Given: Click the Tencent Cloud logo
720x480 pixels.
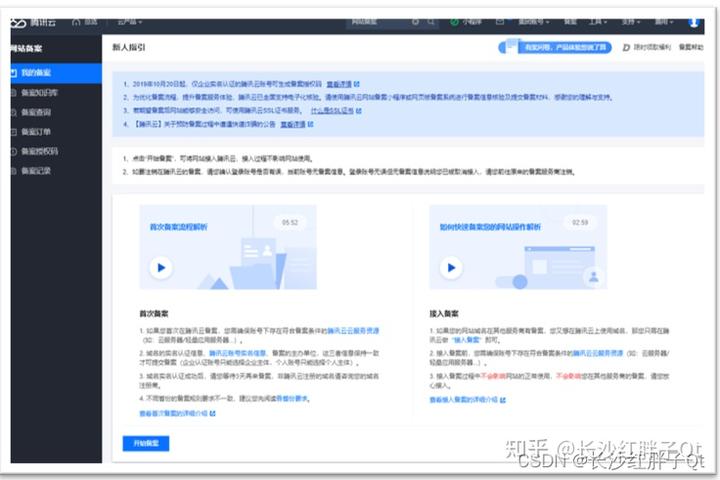Looking at the screenshot, I should [x=33, y=23].
